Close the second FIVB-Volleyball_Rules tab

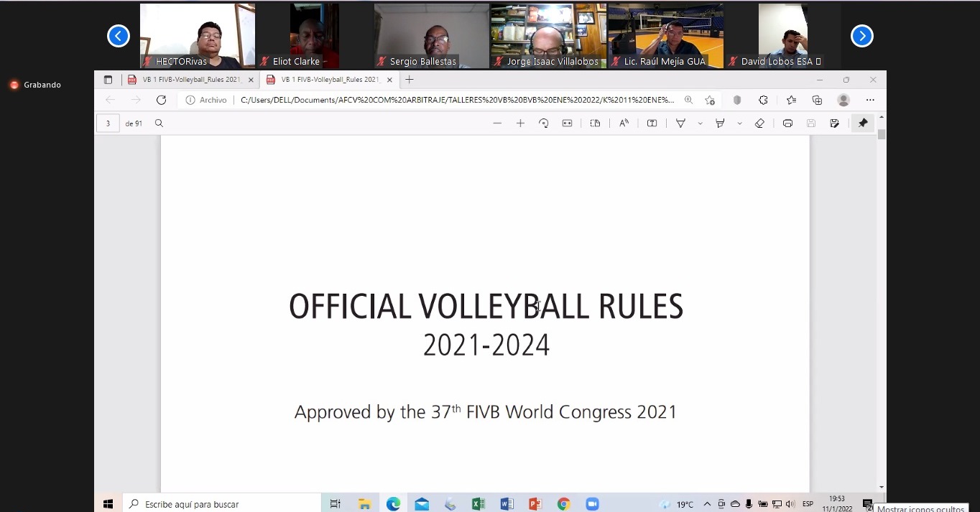click(389, 80)
